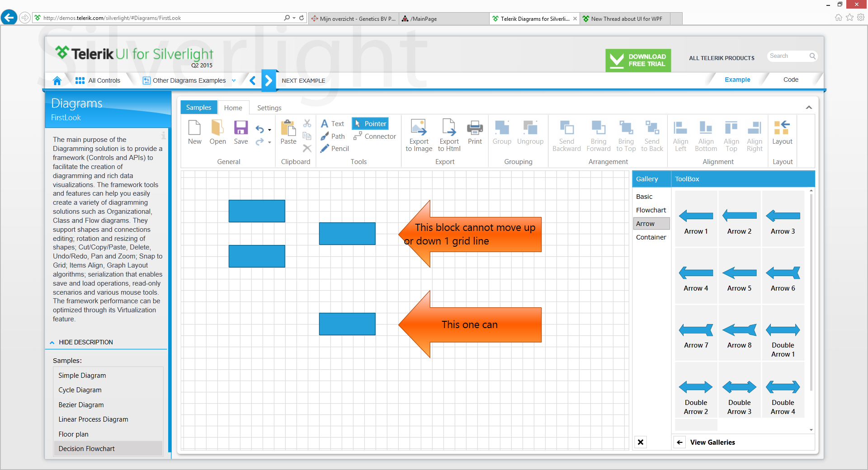This screenshot has height=470, width=868.
Task: Open a diagram file
Action: [x=217, y=132]
